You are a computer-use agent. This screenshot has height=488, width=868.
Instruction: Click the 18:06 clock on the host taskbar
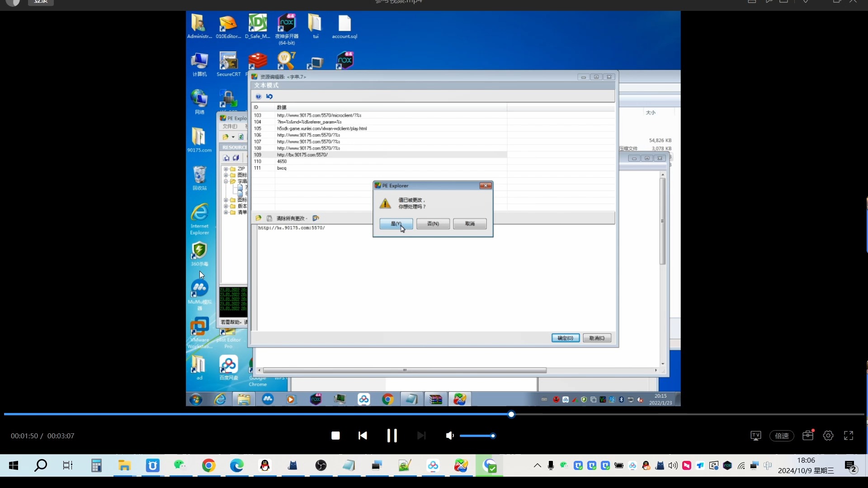pyautogui.click(x=806, y=465)
